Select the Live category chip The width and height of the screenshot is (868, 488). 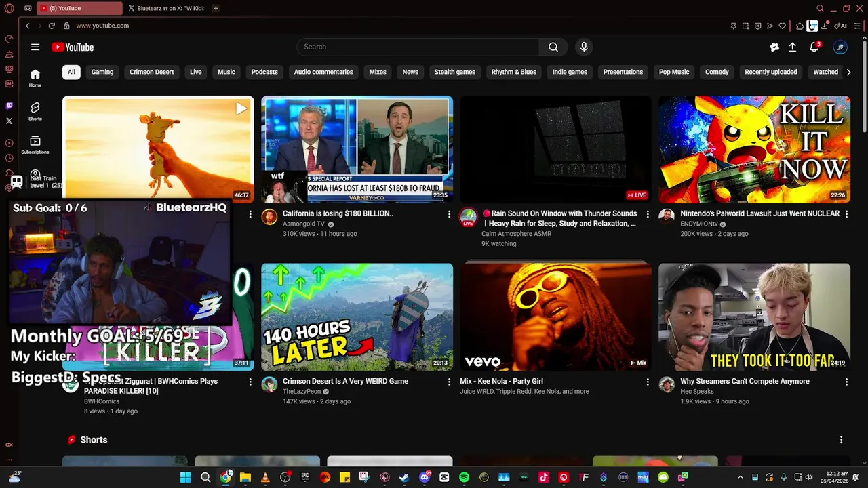coord(196,72)
